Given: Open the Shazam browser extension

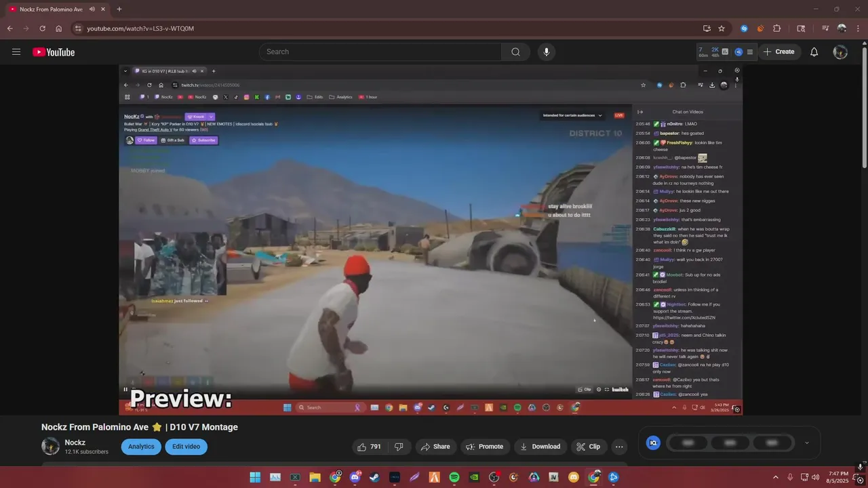Looking at the screenshot, I should 744,28.
